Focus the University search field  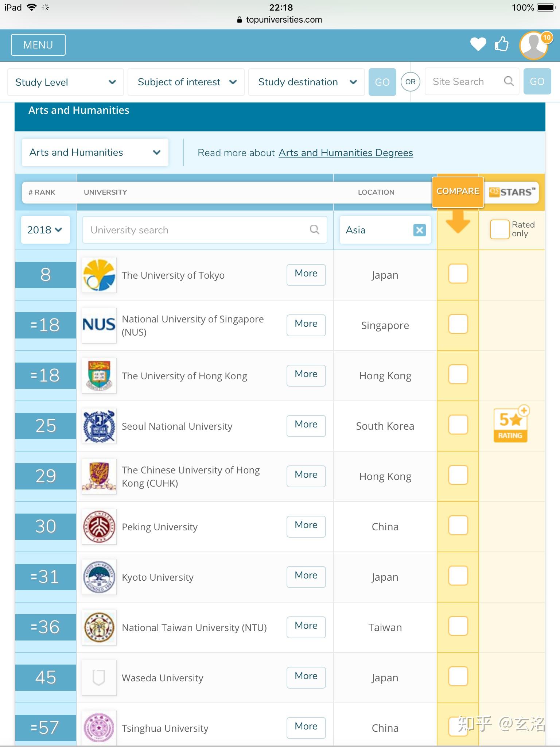pos(205,230)
